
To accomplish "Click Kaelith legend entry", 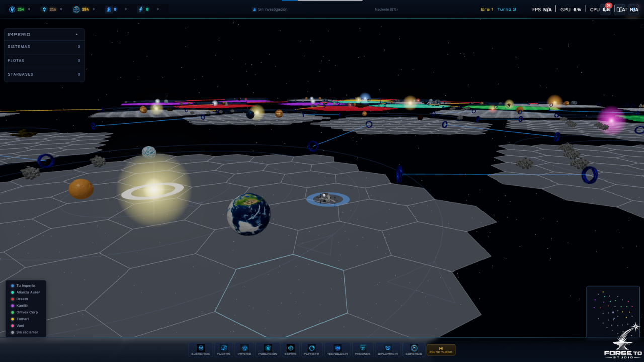I will click(x=20, y=306).
